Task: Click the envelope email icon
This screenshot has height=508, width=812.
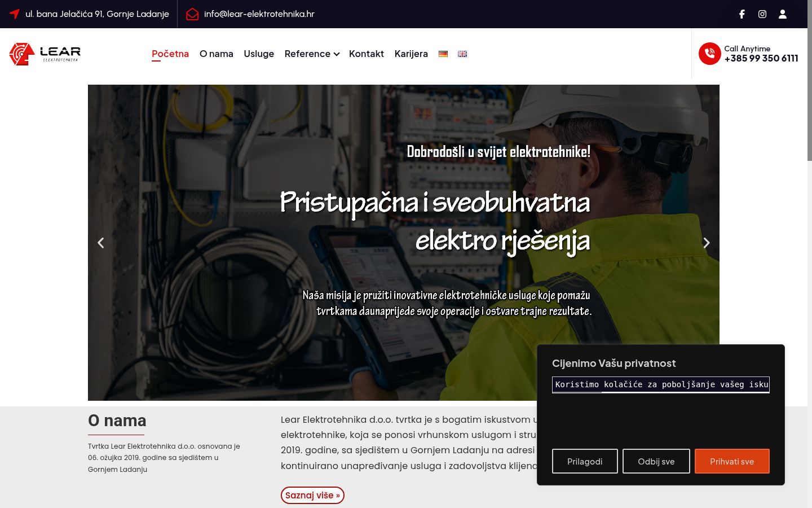Action: point(192,14)
